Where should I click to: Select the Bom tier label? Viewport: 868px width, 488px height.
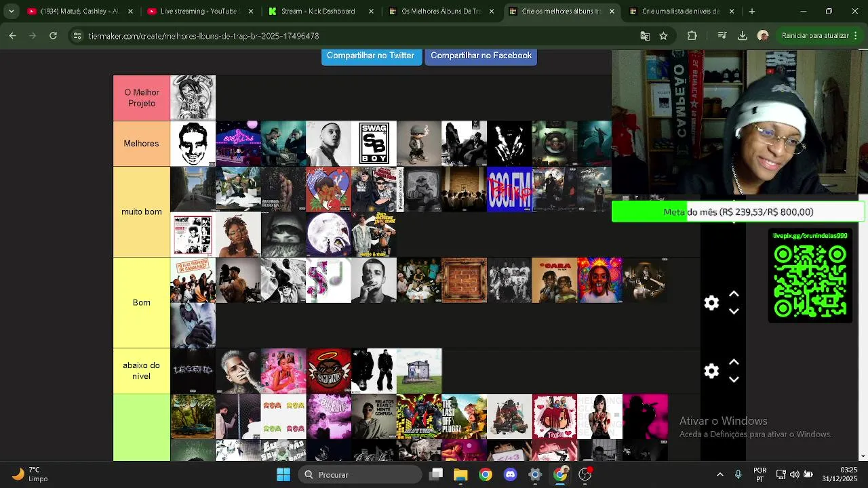142,303
